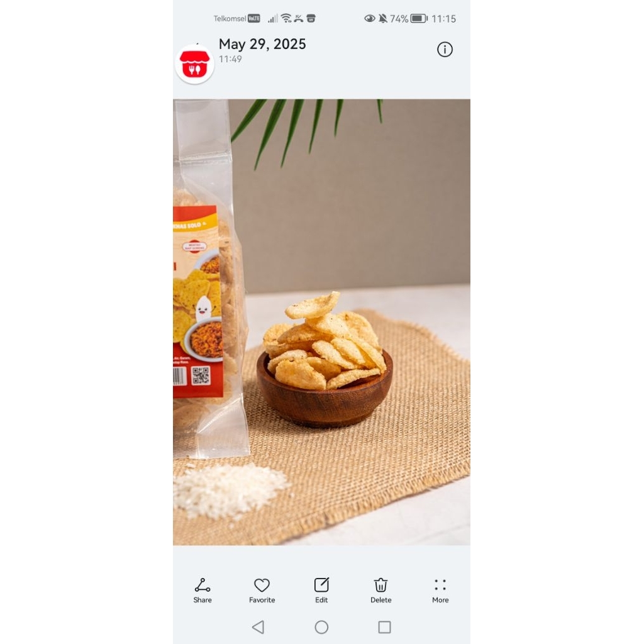The width and height of the screenshot is (644, 644).
Task: Open photo info details icon
Action: [445, 50]
